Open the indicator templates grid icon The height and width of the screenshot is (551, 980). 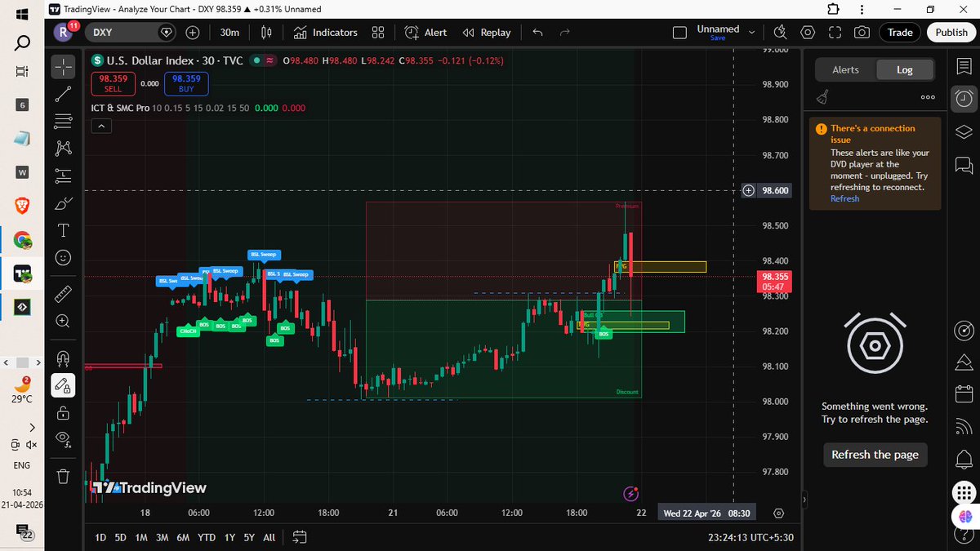[377, 33]
